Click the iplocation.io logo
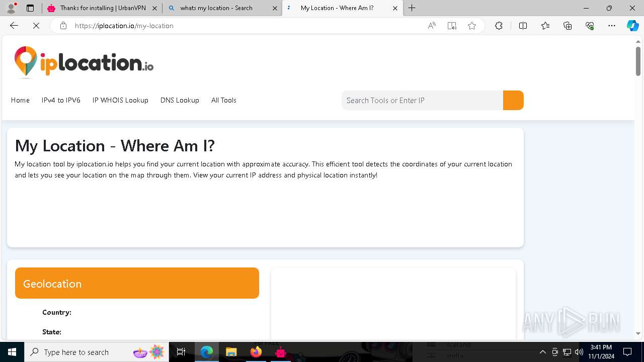Screen dimensions: 644x362 coord(84,62)
